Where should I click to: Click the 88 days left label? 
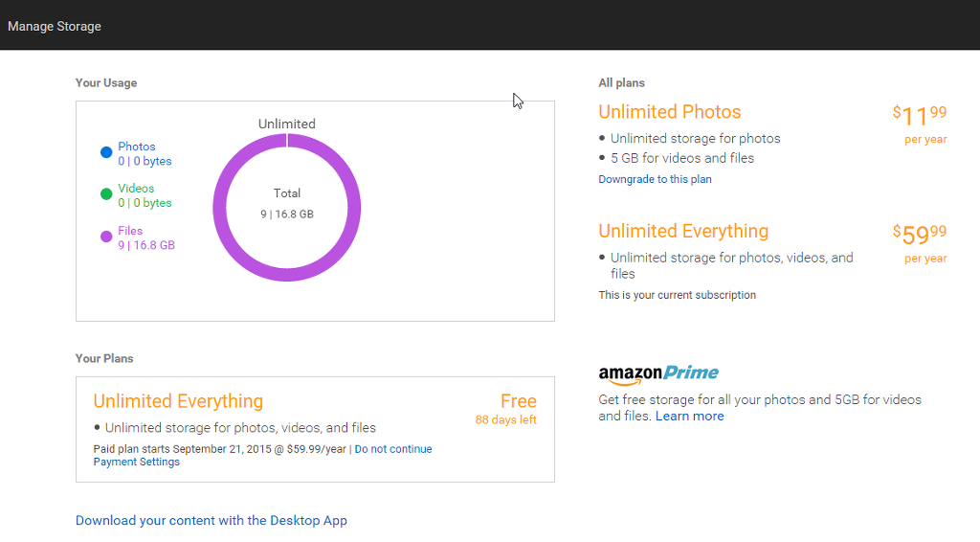(x=505, y=419)
